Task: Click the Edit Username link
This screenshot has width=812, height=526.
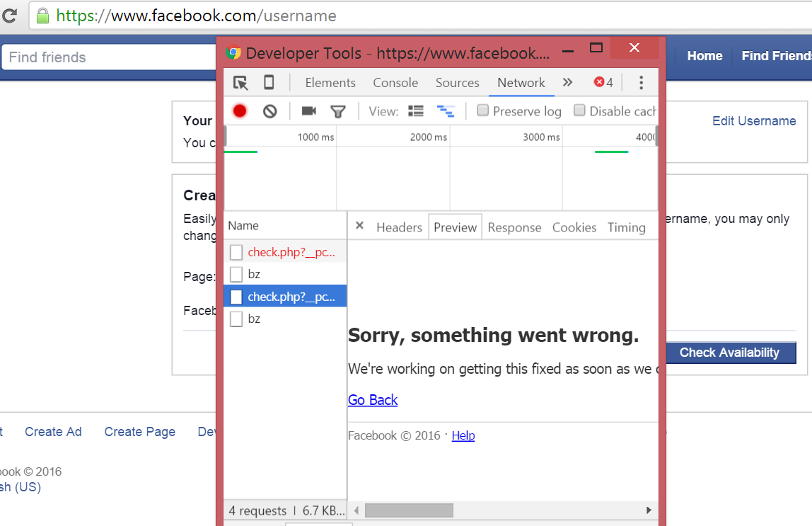Action: [754, 121]
